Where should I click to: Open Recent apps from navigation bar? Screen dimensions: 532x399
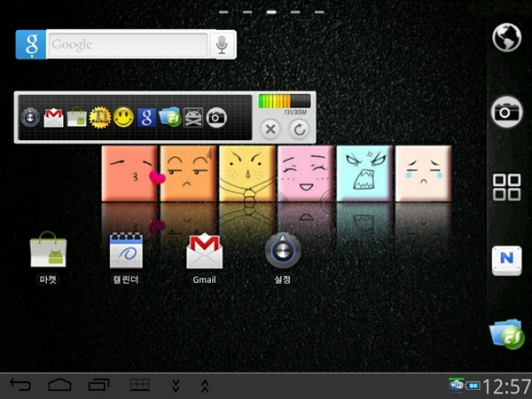[98, 385]
